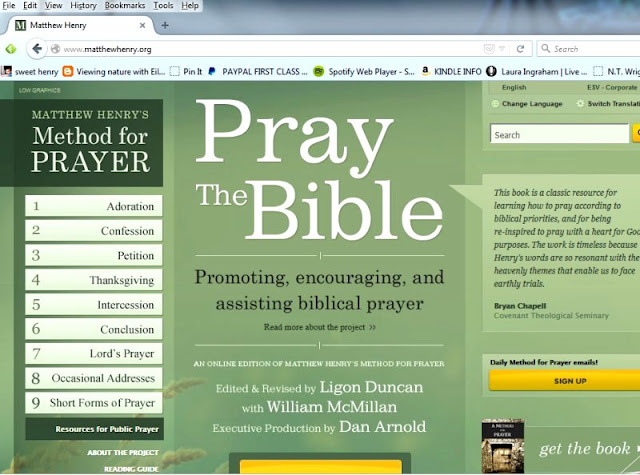Click William McMillan name
The height and width of the screenshot is (475, 640).
[x=331, y=407]
